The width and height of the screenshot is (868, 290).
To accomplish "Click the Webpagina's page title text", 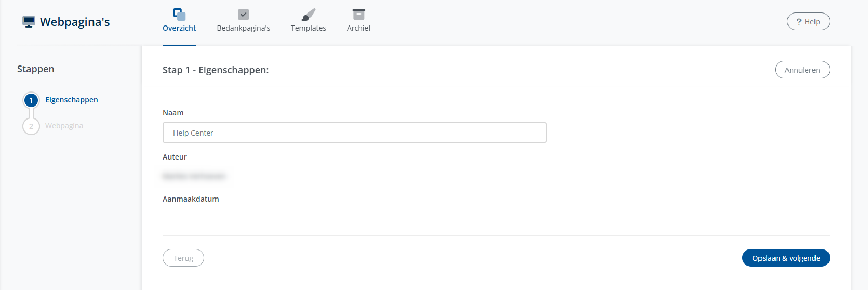I will point(75,22).
